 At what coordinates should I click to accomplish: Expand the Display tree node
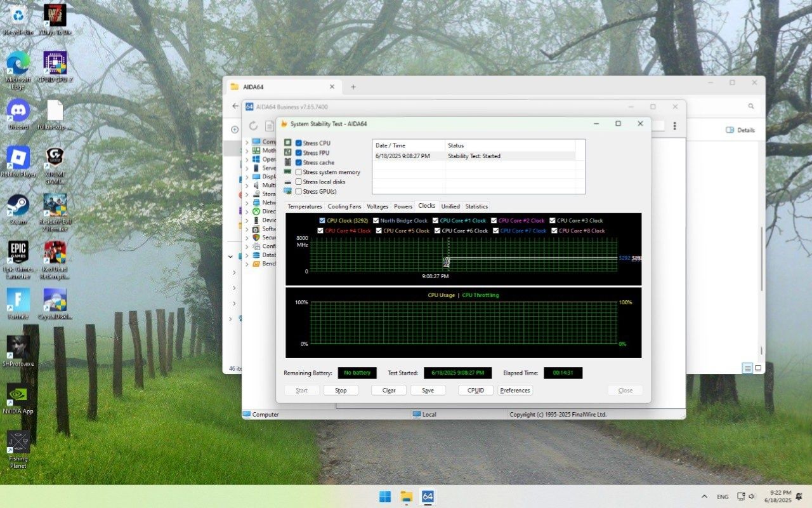pos(247,177)
